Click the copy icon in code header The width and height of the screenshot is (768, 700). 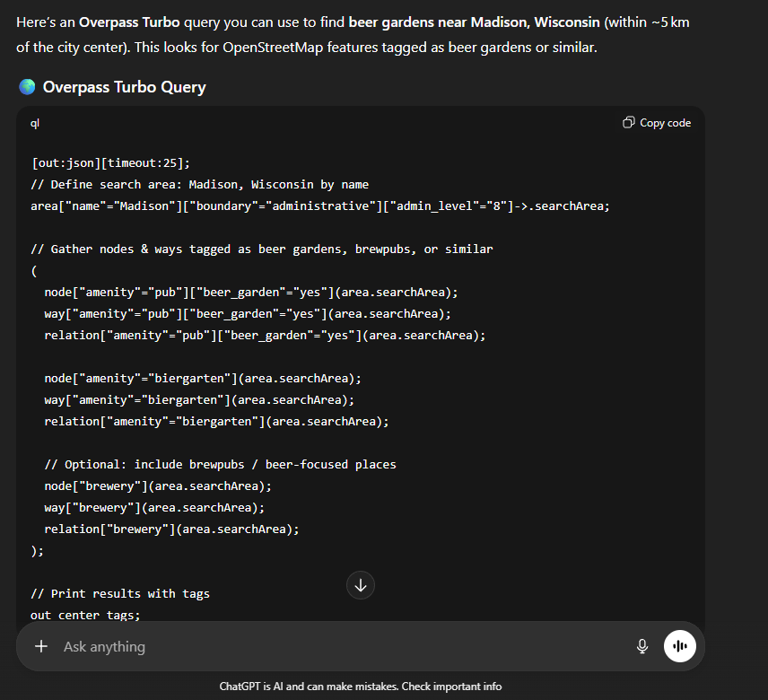(629, 123)
